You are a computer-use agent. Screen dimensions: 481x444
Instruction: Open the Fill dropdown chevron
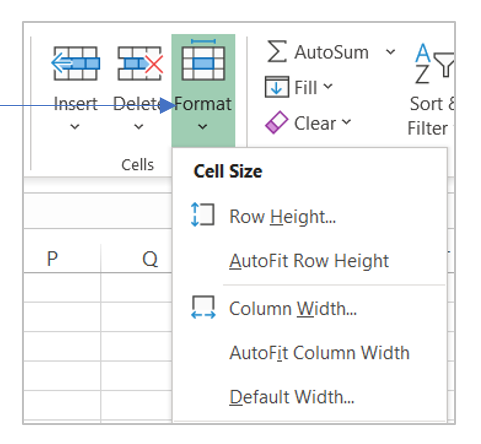(x=328, y=87)
